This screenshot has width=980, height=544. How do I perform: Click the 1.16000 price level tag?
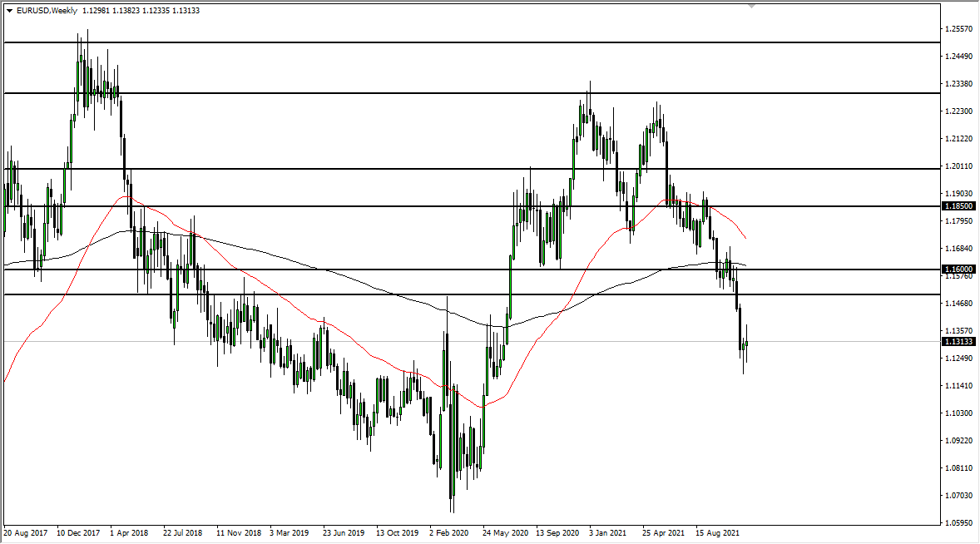click(x=957, y=268)
